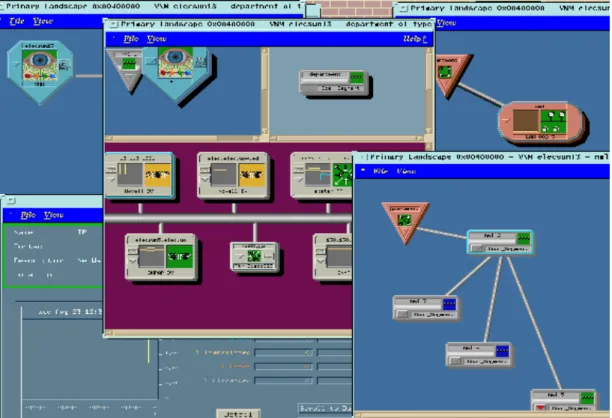
Task: Click small button on net 7 node
Action: click(x=402, y=315)
